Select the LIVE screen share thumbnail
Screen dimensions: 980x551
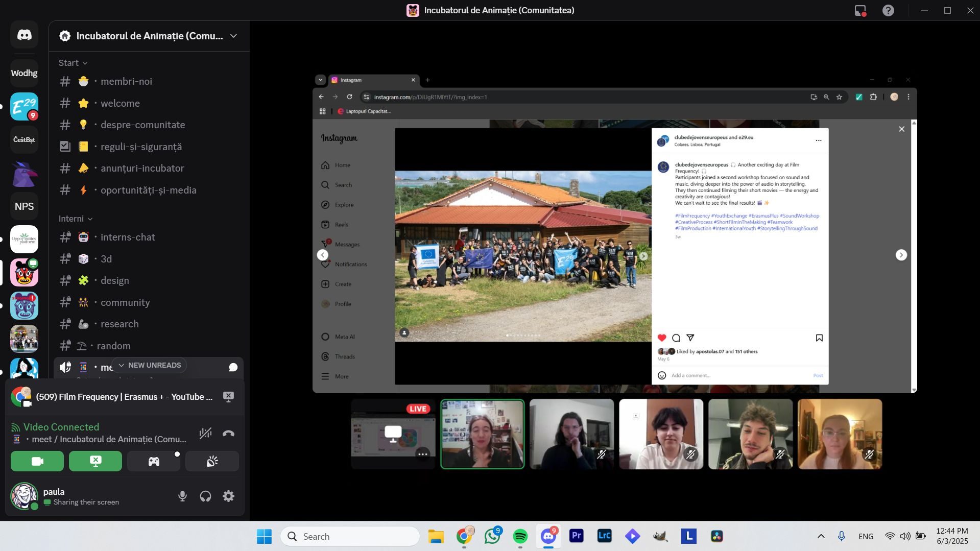393,434
